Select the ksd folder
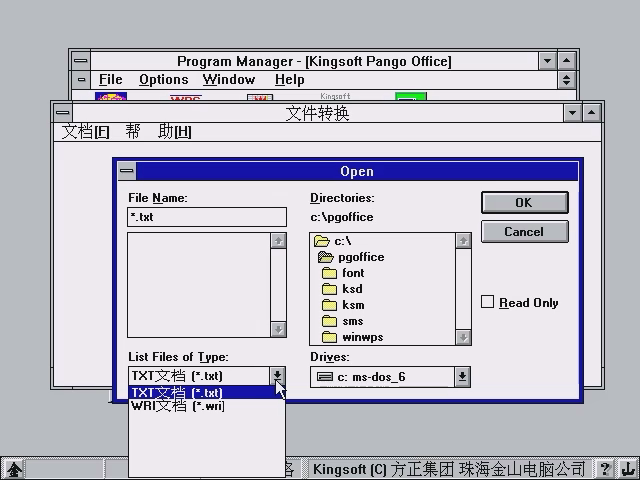The width and height of the screenshot is (640, 480). (342, 289)
